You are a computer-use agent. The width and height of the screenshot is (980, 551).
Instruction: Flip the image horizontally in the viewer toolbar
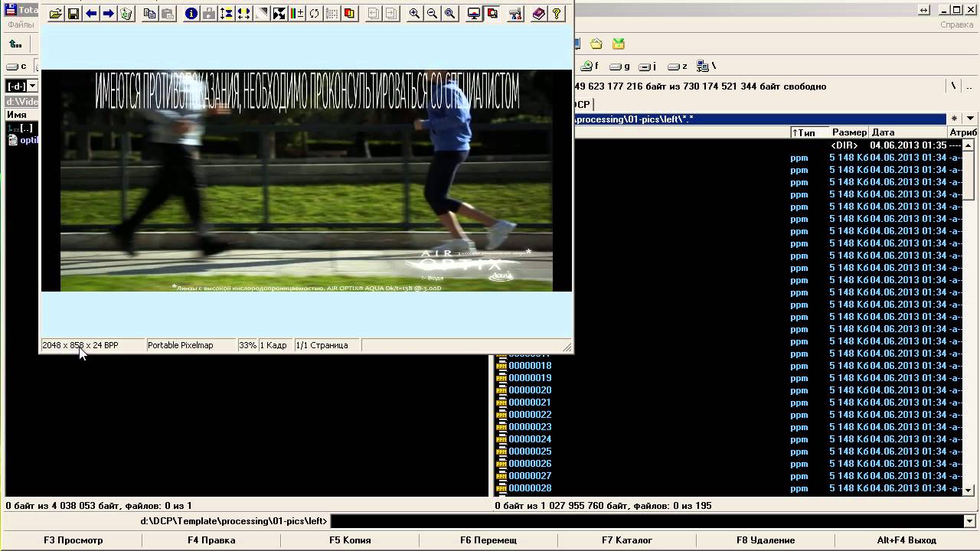point(243,14)
